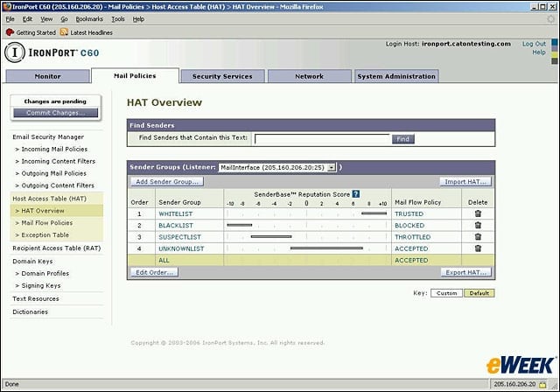Open the Go menu

click(64, 19)
